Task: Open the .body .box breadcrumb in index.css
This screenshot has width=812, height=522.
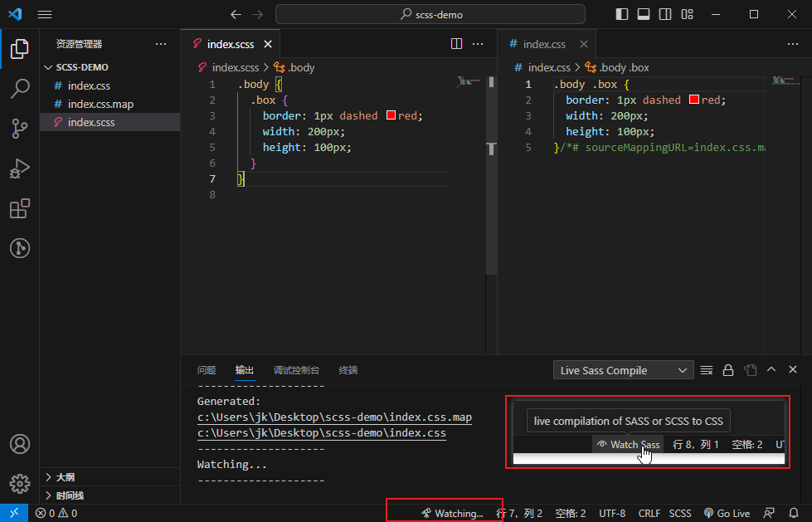Action: 617,67
